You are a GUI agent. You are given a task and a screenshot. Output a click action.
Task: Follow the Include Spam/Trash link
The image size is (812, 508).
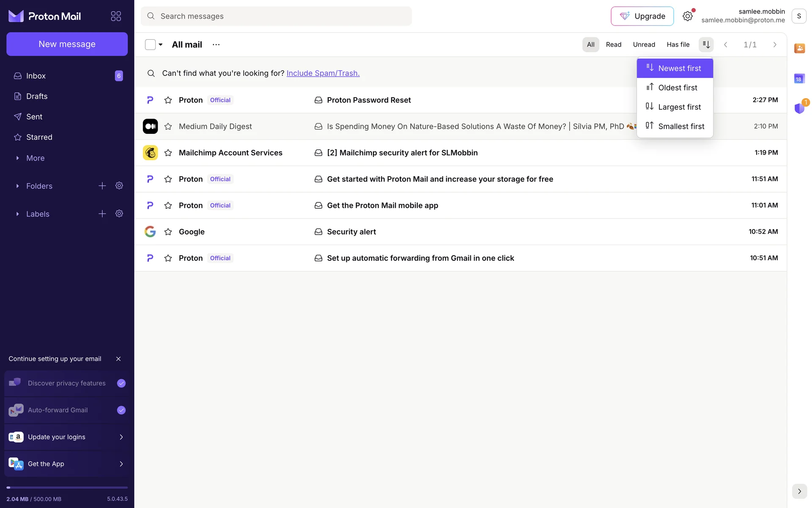(x=323, y=73)
